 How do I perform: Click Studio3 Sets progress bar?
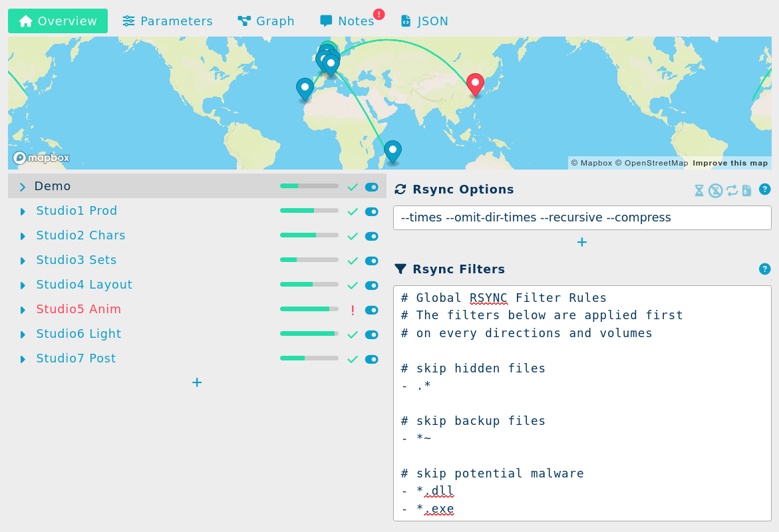309,259
